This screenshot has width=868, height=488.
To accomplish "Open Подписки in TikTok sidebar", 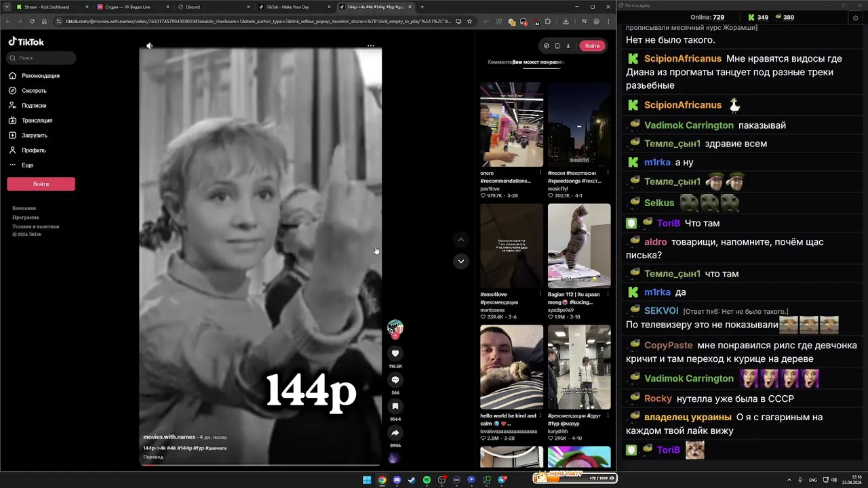I will [x=28, y=105].
